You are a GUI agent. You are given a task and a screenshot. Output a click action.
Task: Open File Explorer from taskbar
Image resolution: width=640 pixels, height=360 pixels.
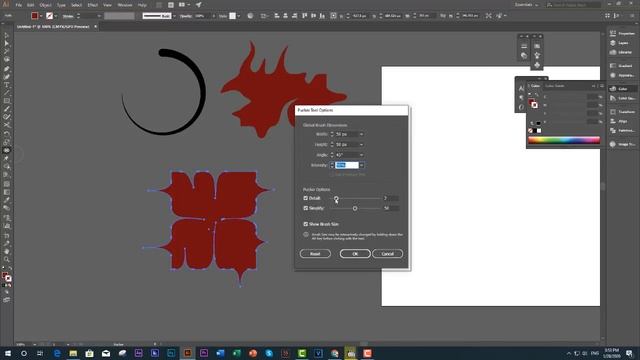coord(73,353)
